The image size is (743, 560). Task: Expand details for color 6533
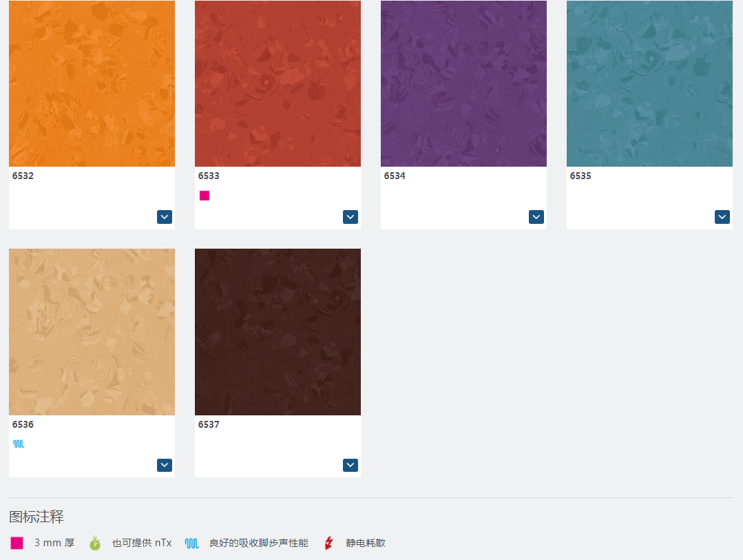350,217
